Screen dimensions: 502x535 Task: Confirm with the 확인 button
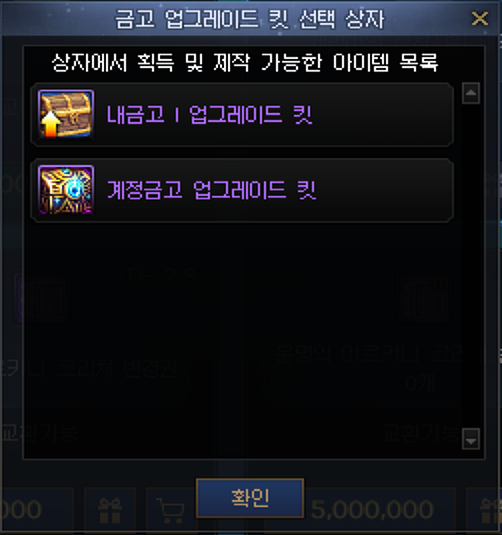click(250, 498)
